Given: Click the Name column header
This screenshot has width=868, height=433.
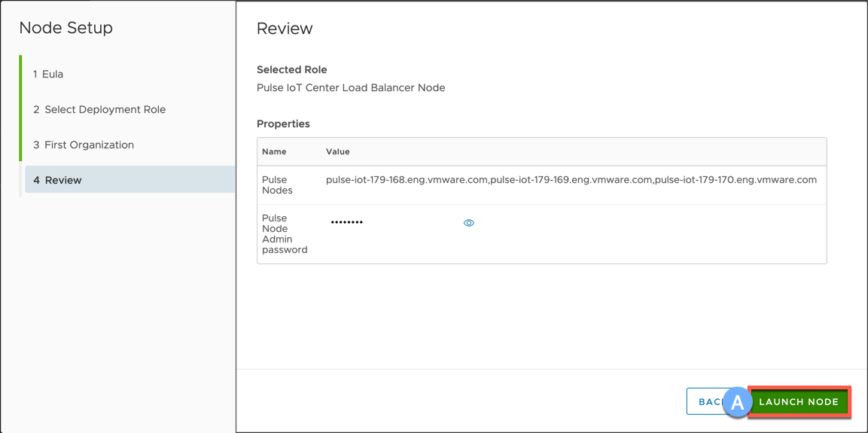Looking at the screenshot, I should coord(274,151).
